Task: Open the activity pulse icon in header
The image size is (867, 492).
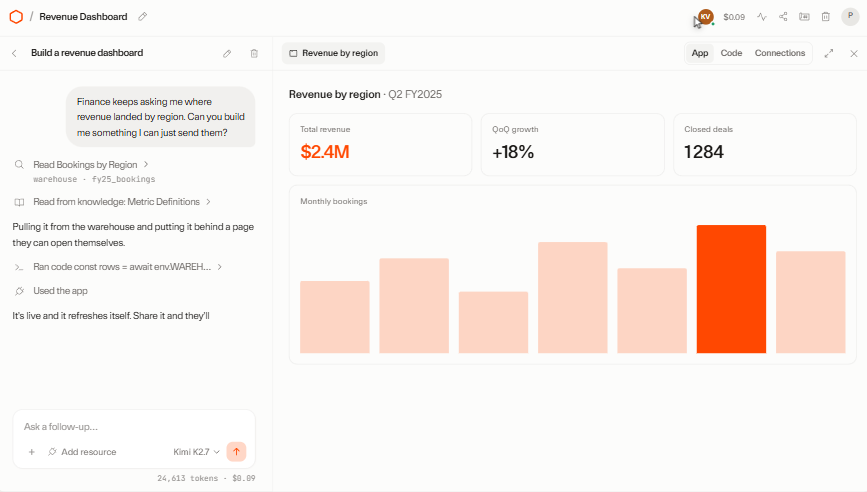Action: tap(762, 17)
